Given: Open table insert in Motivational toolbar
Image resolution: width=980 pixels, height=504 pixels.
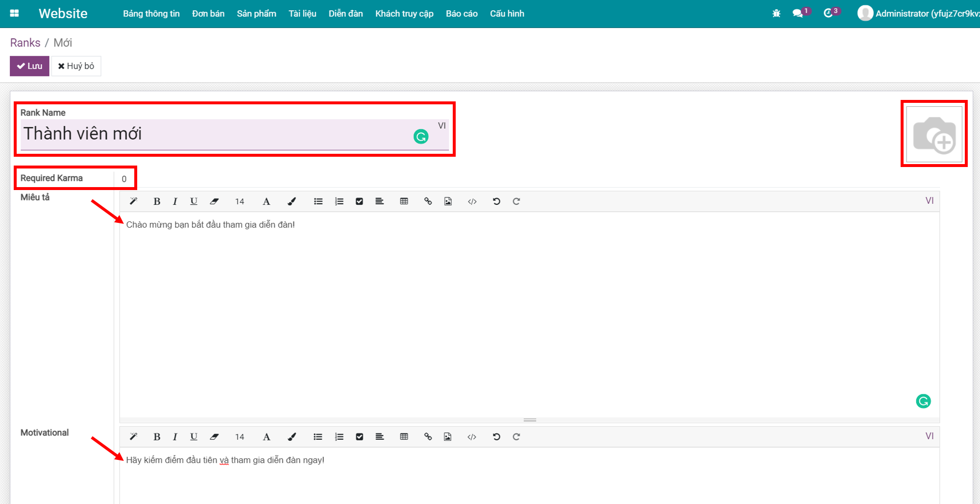Looking at the screenshot, I should [x=404, y=437].
